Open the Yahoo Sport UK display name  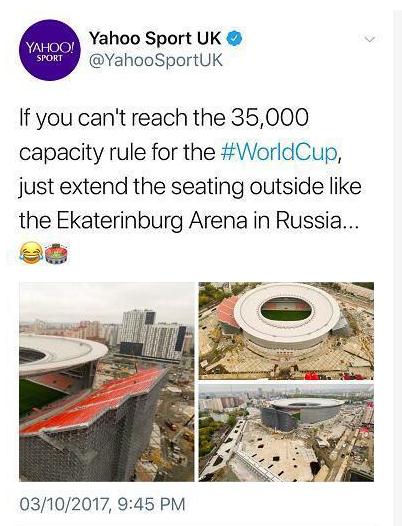click(x=155, y=38)
